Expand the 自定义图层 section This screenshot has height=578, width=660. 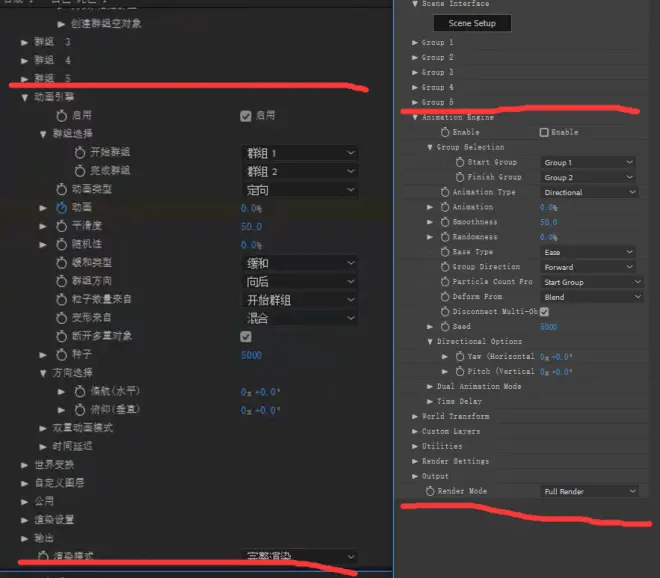pyautogui.click(x=24, y=483)
